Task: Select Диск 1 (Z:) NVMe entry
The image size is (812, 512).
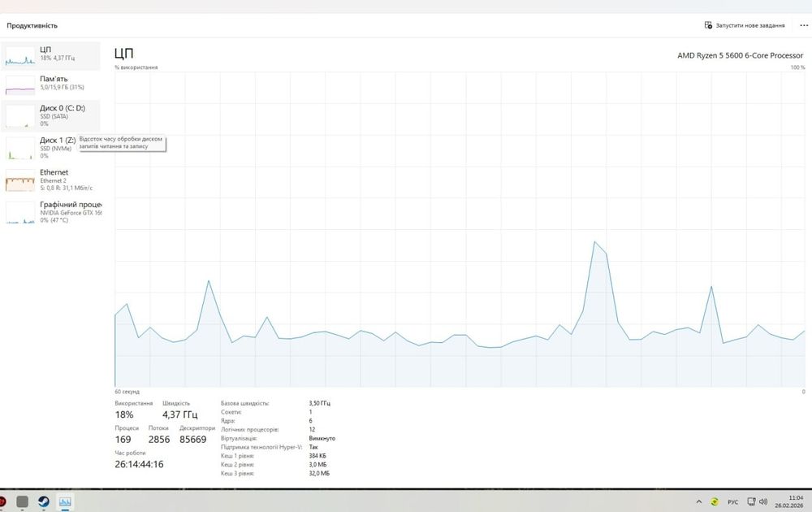Action: pyautogui.click(x=50, y=148)
